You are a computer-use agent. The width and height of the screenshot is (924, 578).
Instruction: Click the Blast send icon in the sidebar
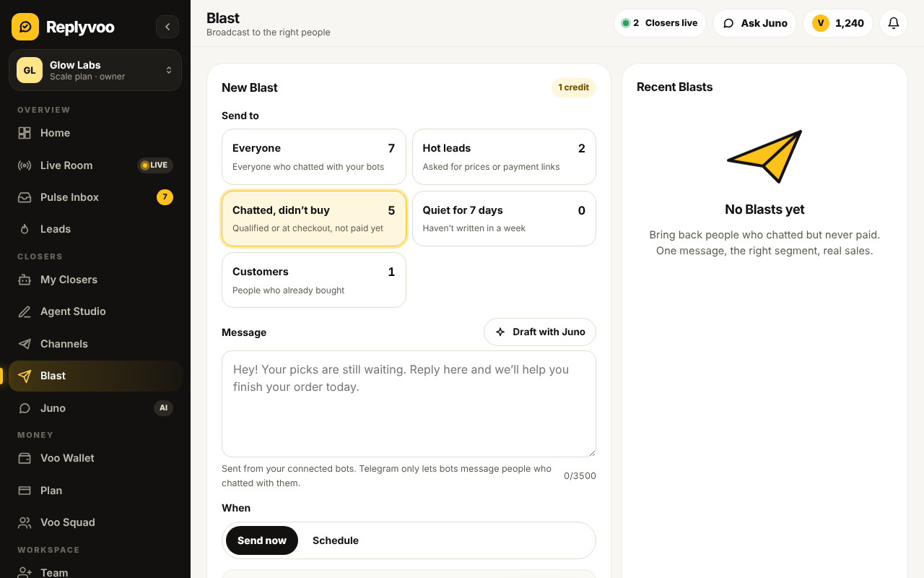25,376
